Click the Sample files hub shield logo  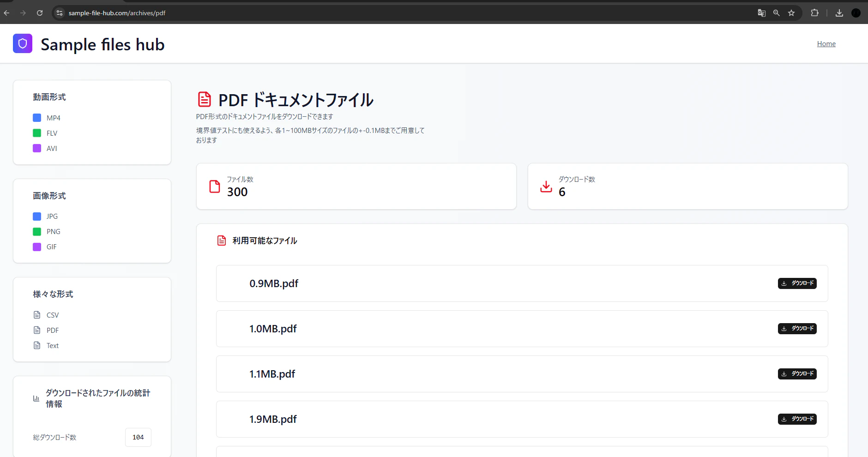click(23, 43)
